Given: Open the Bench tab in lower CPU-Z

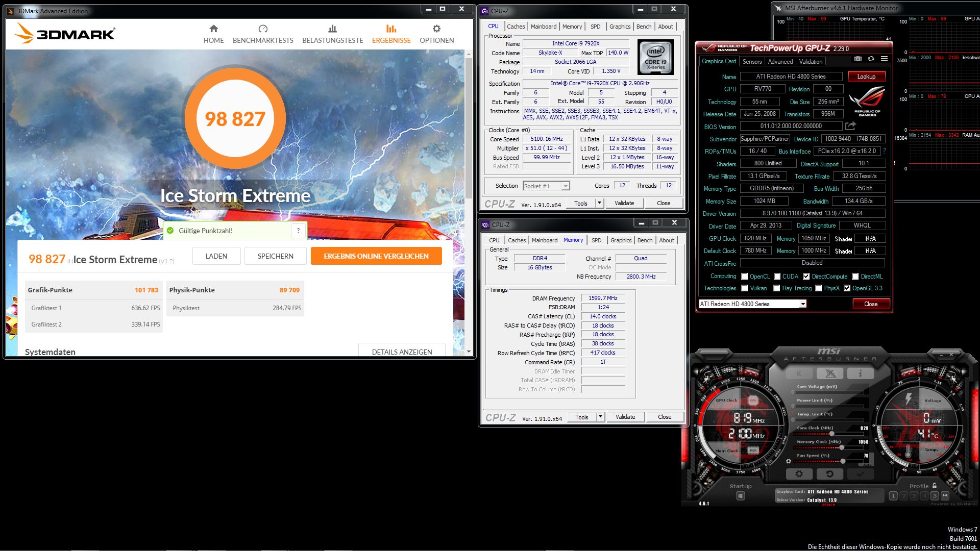Looking at the screenshot, I should [x=645, y=240].
